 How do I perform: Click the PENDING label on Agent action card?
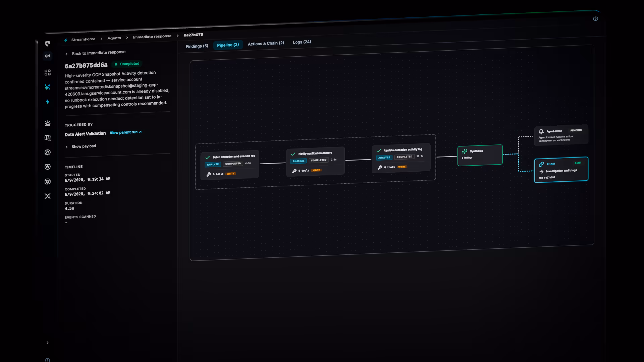(576, 130)
